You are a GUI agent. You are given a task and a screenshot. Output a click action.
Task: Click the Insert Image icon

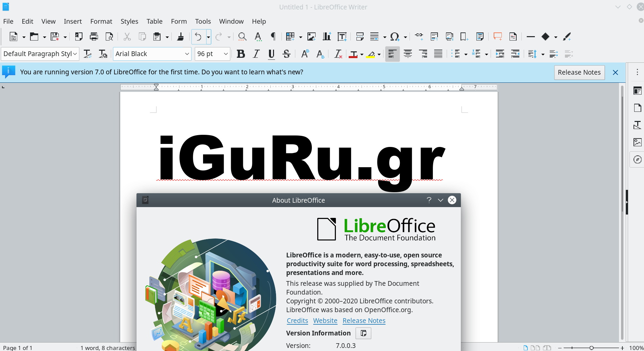click(311, 36)
